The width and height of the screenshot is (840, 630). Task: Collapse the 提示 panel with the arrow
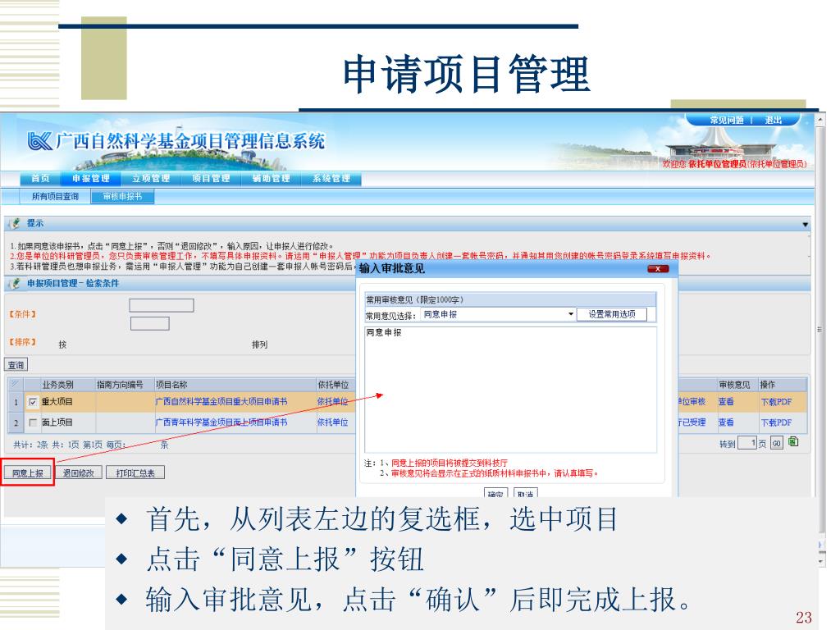[806, 225]
